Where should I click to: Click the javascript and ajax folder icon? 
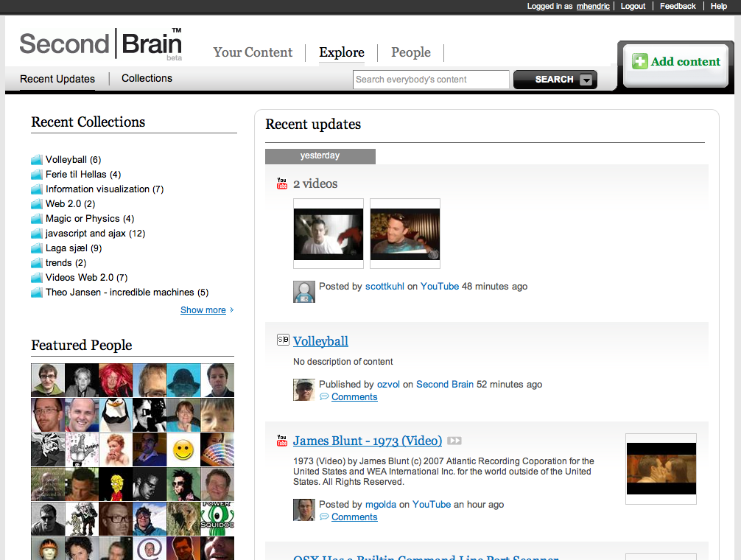(x=37, y=234)
